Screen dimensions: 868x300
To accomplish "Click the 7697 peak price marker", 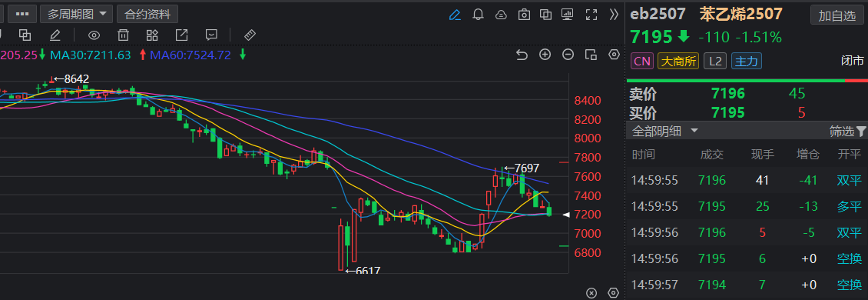I will tap(521, 168).
